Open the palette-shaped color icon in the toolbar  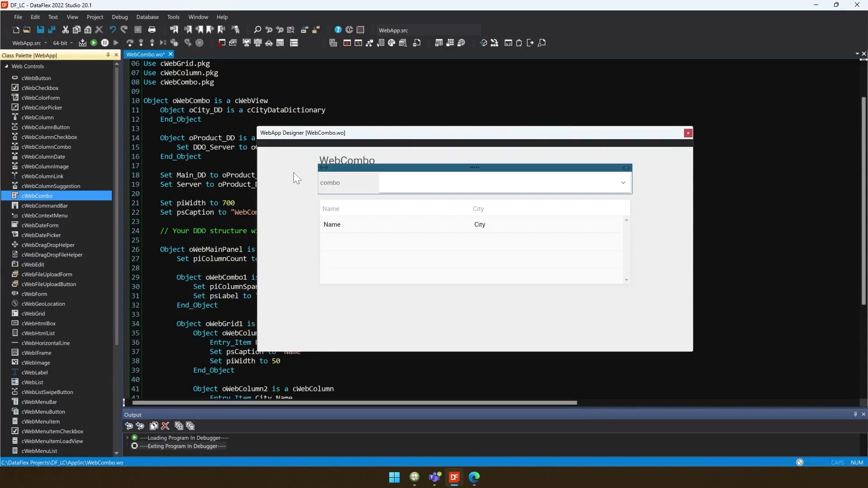click(x=392, y=43)
